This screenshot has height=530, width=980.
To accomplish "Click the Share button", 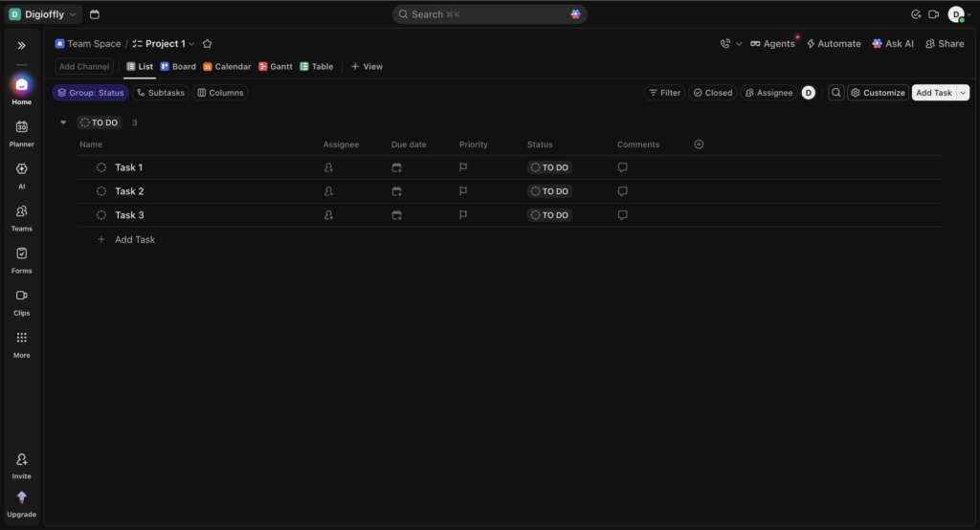I will (x=945, y=44).
